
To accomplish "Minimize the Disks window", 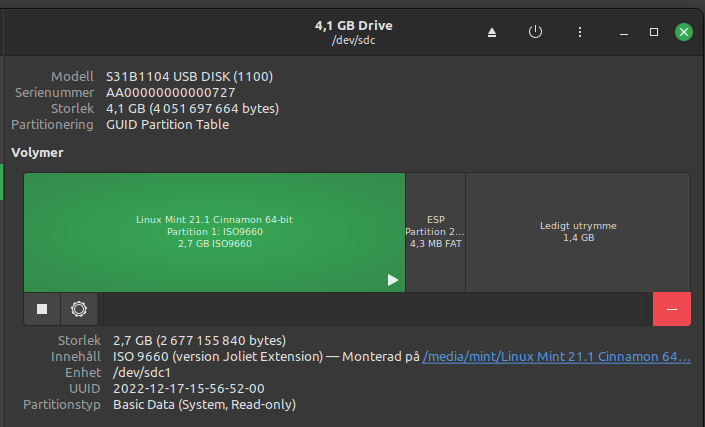I will pyautogui.click(x=622, y=32).
